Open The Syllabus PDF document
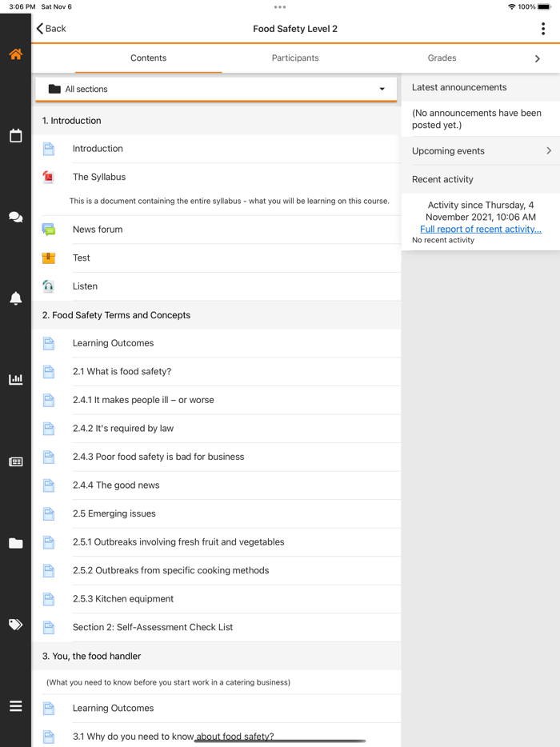This screenshot has width=560, height=747. (99, 177)
